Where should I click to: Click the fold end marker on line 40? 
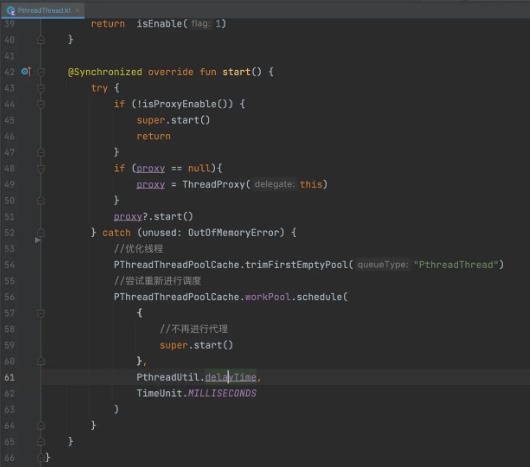pyautogui.click(x=41, y=40)
